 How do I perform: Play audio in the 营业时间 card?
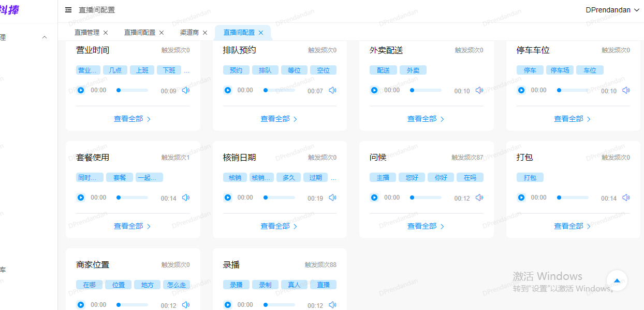tap(81, 90)
